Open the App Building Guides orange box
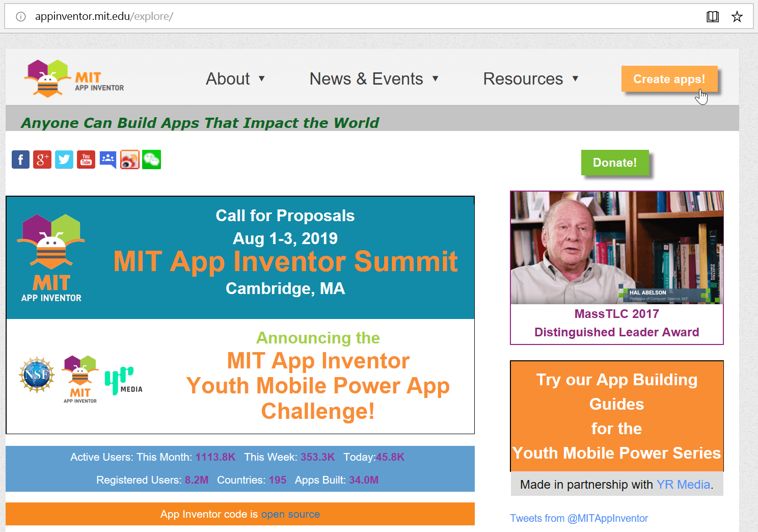This screenshot has height=532, width=758. [617, 416]
